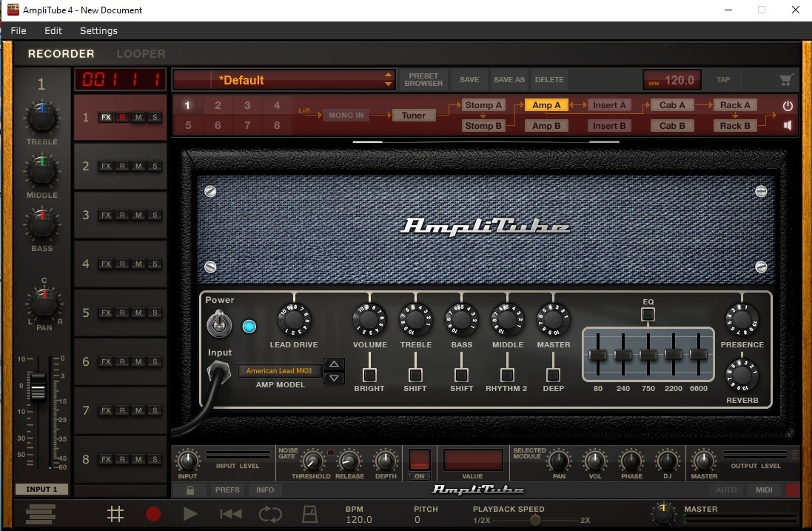Click the 80 Hz EQ slider
The width and height of the screenshot is (812, 531).
[x=597, y=355]
